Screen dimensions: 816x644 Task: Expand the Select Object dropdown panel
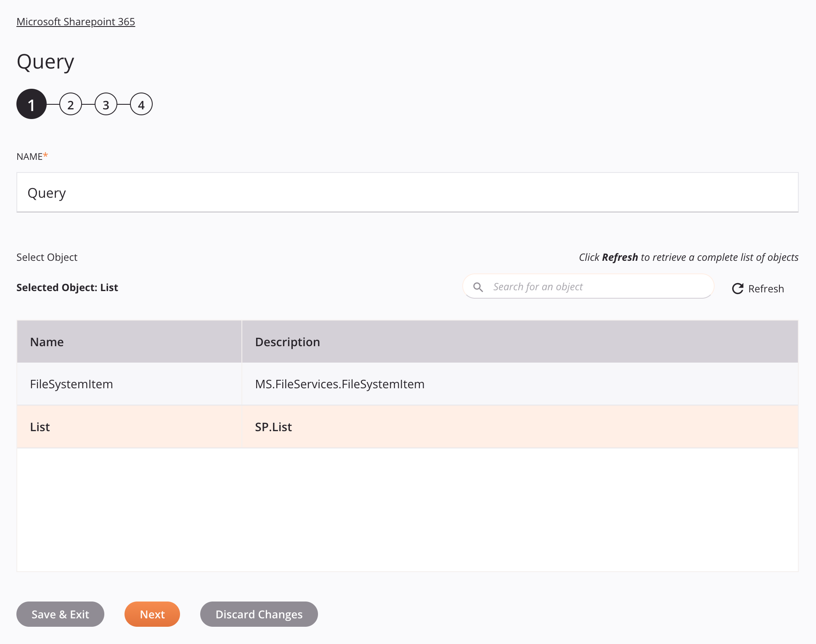(47, 257)
